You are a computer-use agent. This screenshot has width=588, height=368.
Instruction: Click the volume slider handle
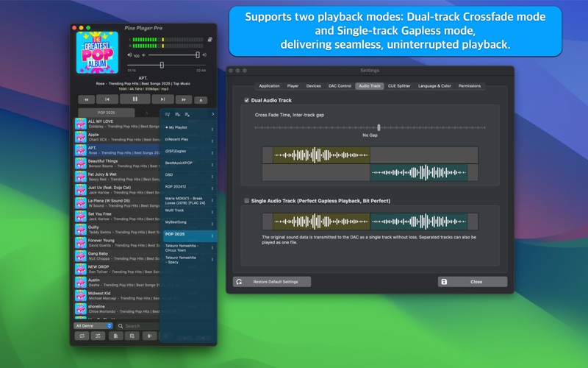pos(198,54)
